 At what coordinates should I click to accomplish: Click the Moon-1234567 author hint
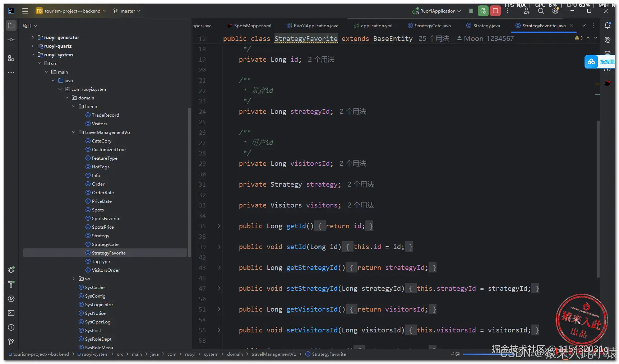[x=485, y=38]
